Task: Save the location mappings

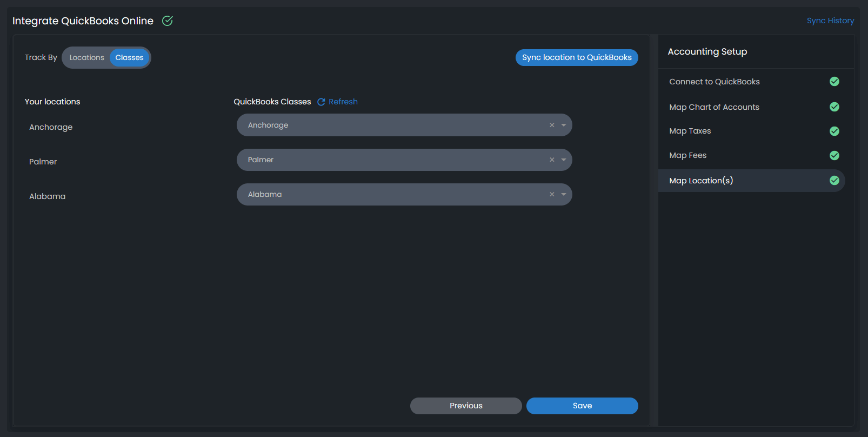Action: pyautogui.click(x=582, y=406)
